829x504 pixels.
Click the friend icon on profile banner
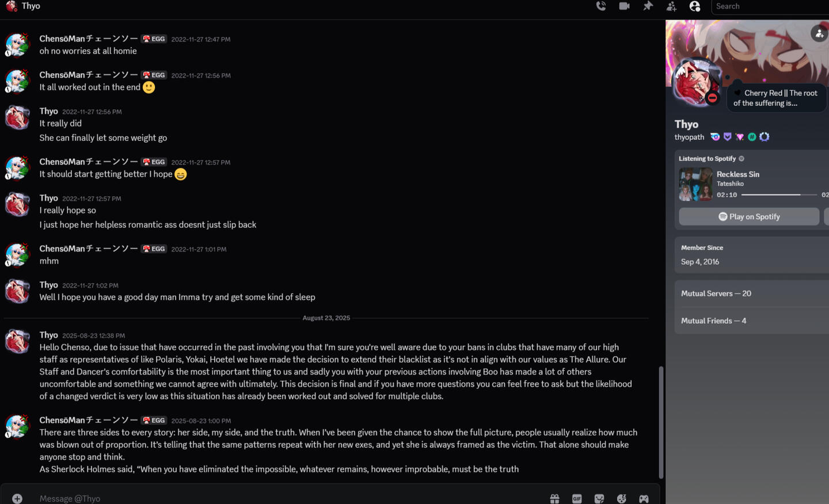819,33
